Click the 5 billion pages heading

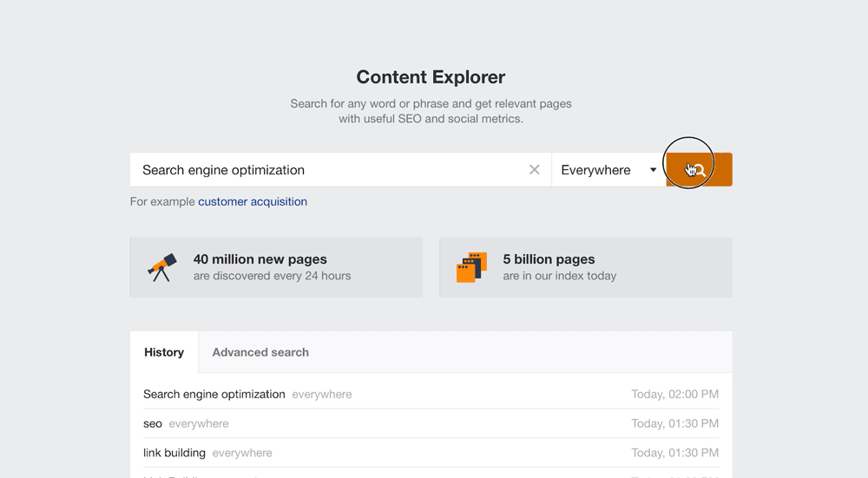coord(549,259)
